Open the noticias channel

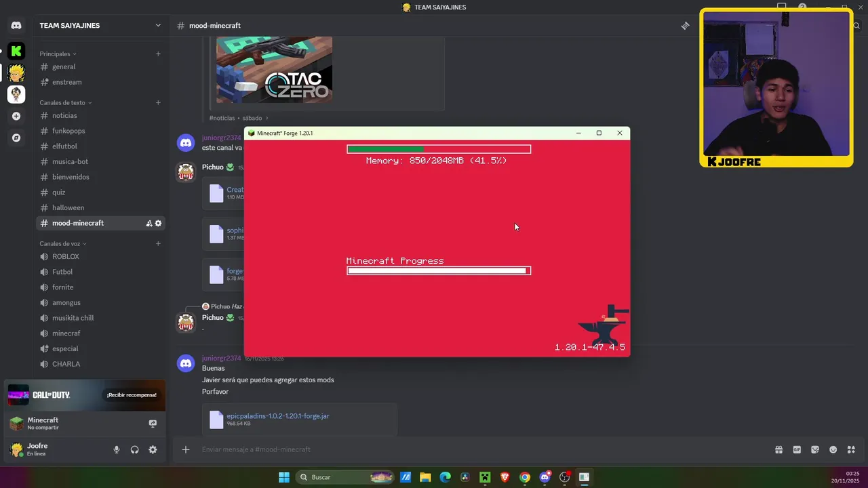(x=100, y=116)
